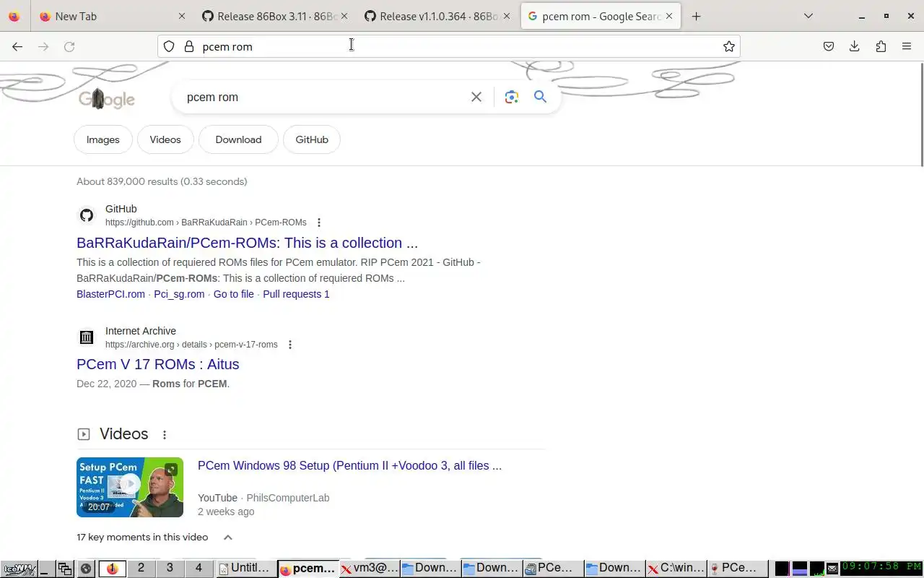Viewport: 924px width, 578px height.
Task: Close the pcem rom Google Search tab
Action: click(x=669, y=16)
